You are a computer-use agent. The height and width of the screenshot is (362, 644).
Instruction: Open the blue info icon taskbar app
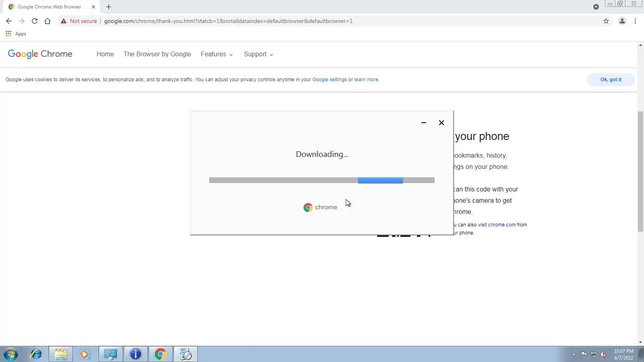click(136, 354)
